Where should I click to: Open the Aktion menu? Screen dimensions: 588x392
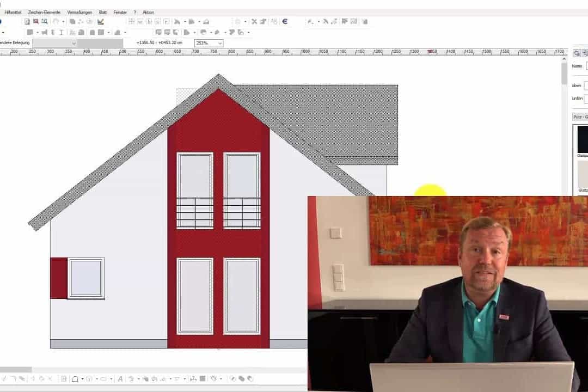(x=148, y=12)
